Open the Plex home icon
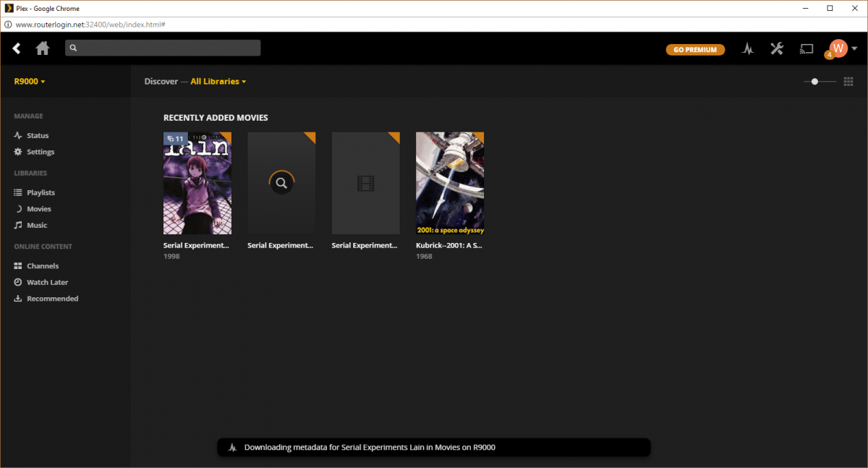Viewport: 868px width, 468px height. click(43, 48)
